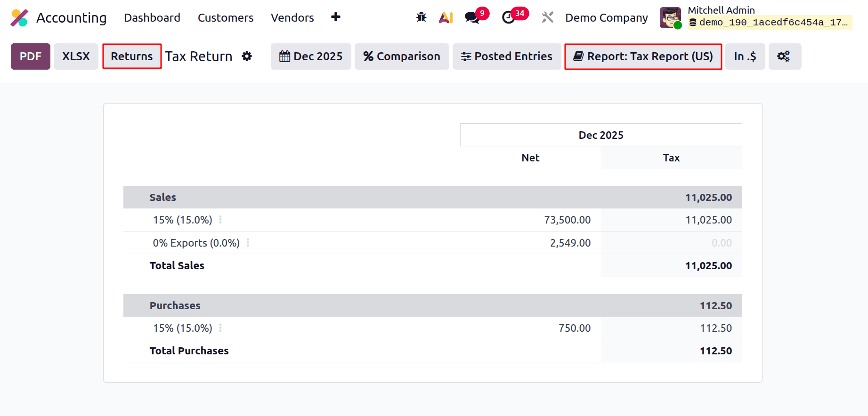Click the 0.00 tax amount for Exports
868x416 pixels.
click(x=722, y=243)
